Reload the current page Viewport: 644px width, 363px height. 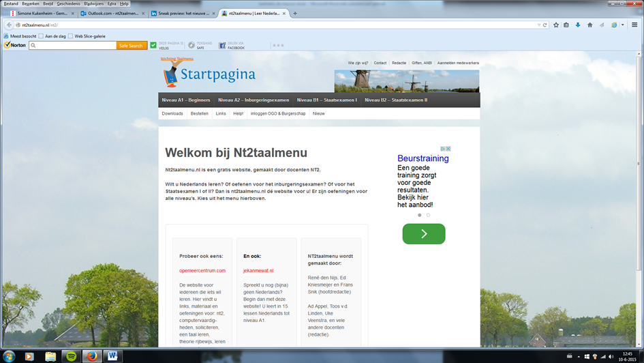(x=545, y=25)
